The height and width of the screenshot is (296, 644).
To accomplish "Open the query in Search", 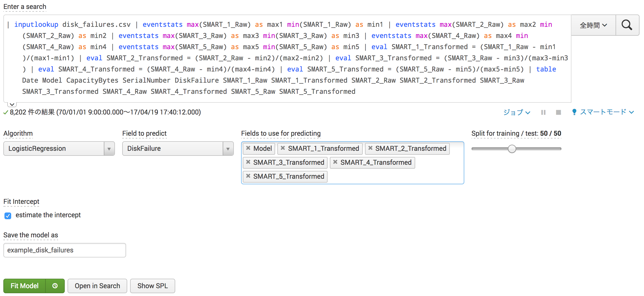I will (97, 286).
